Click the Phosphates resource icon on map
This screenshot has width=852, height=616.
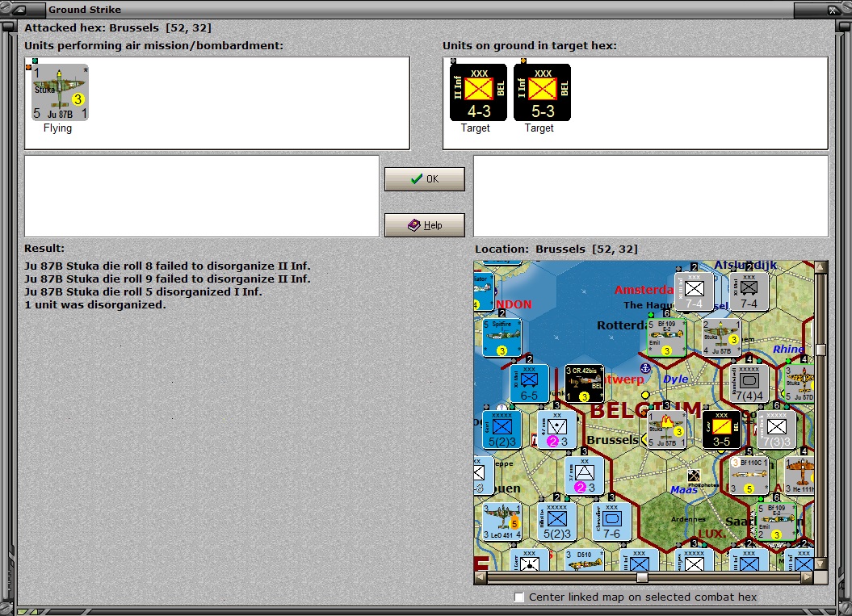point(694,476)
